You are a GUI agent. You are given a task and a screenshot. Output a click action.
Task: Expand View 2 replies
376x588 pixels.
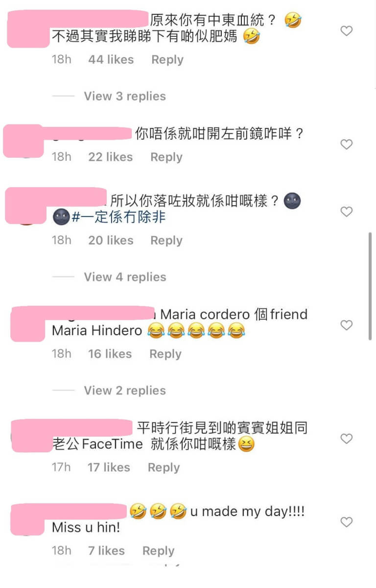(x=125, y=391)
